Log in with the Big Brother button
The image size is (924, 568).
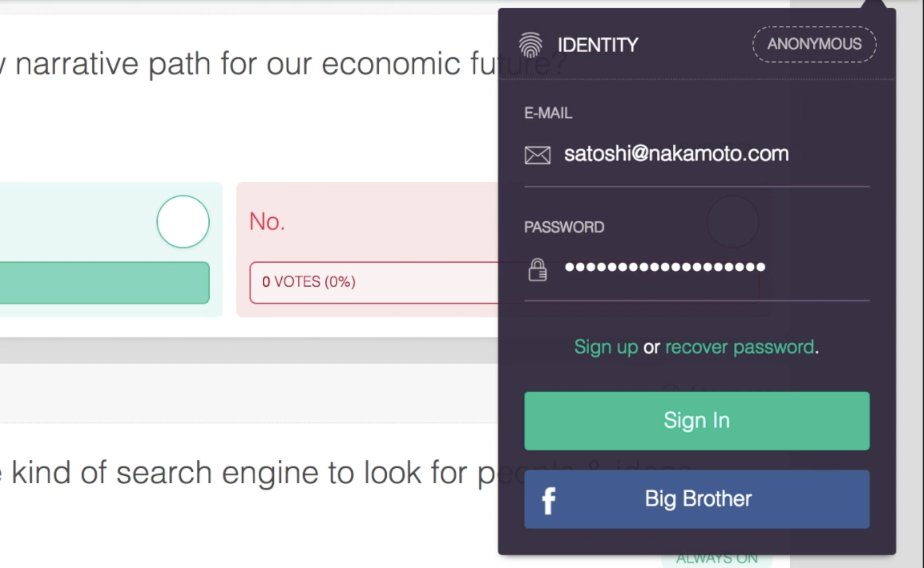pos(697,499)
